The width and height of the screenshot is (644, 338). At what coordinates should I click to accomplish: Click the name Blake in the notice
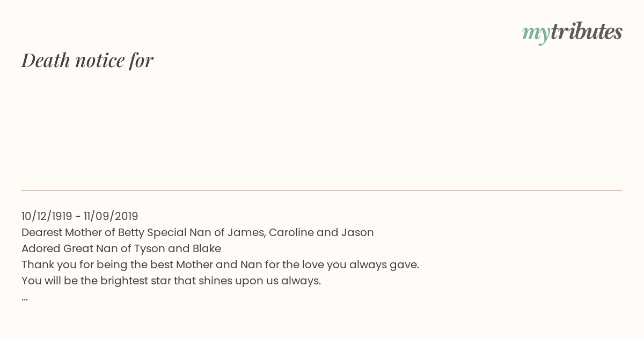pyautogui.click(x=207, y=248)
